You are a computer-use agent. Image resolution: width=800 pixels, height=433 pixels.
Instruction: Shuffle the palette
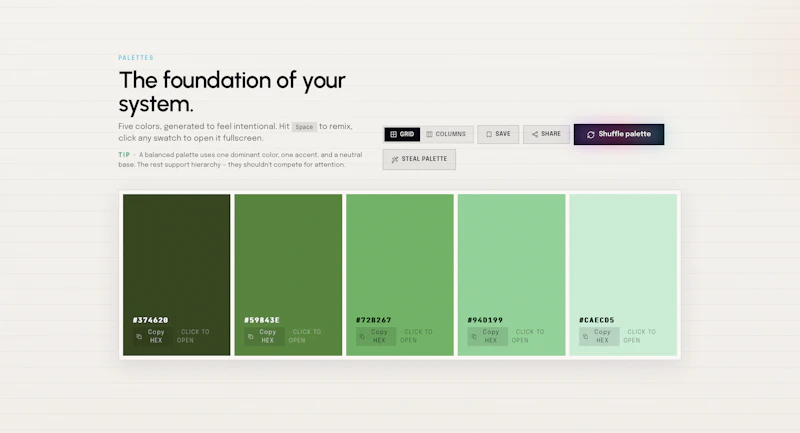tap(619, 134)
